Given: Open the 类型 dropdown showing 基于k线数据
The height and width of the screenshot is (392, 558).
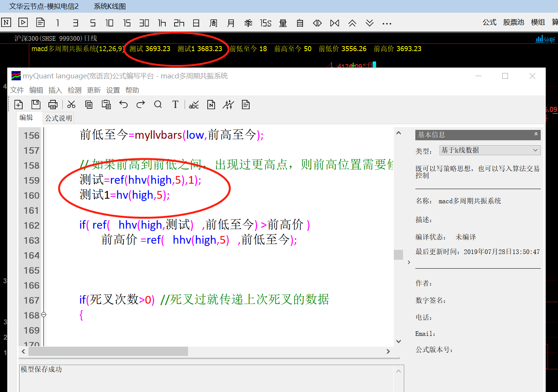Looking at the screenshot, I should tap(490, 150).
